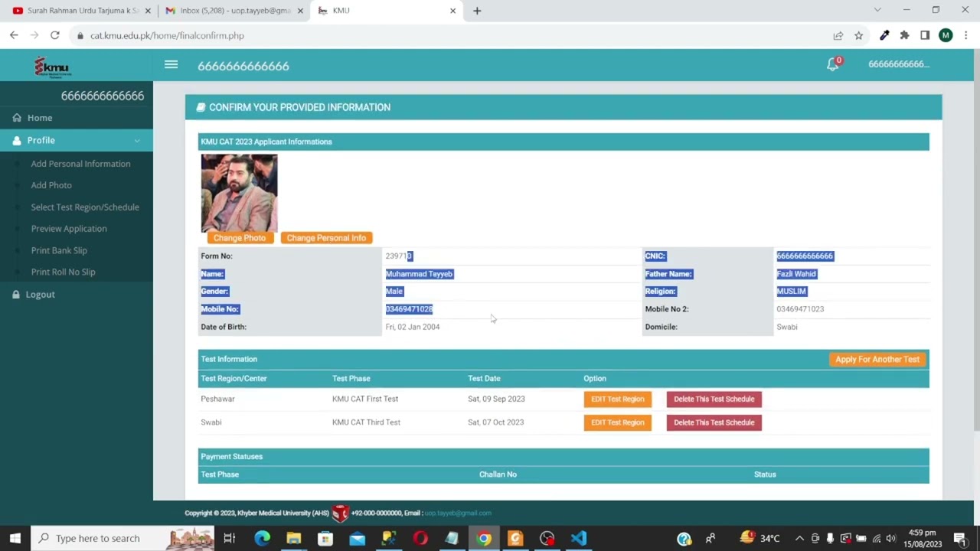Delete the Peshawar test schedule

pyautogui.click(x=714, y=399)
